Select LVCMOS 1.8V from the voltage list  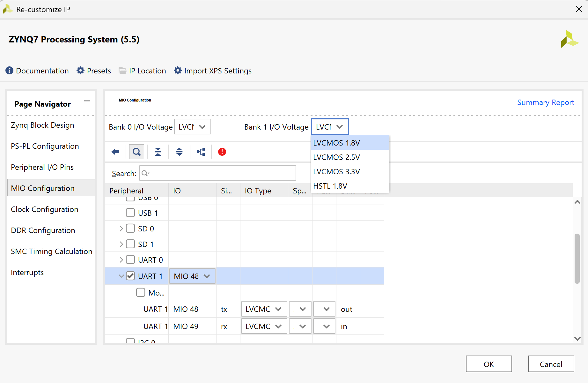pyautogui.click(x=350, y=143)
